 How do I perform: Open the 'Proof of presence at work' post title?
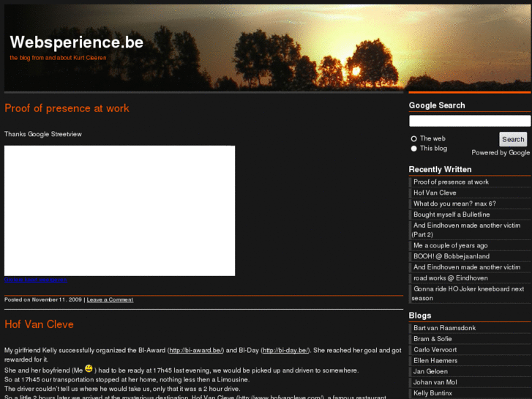click(x=67, y=108)
